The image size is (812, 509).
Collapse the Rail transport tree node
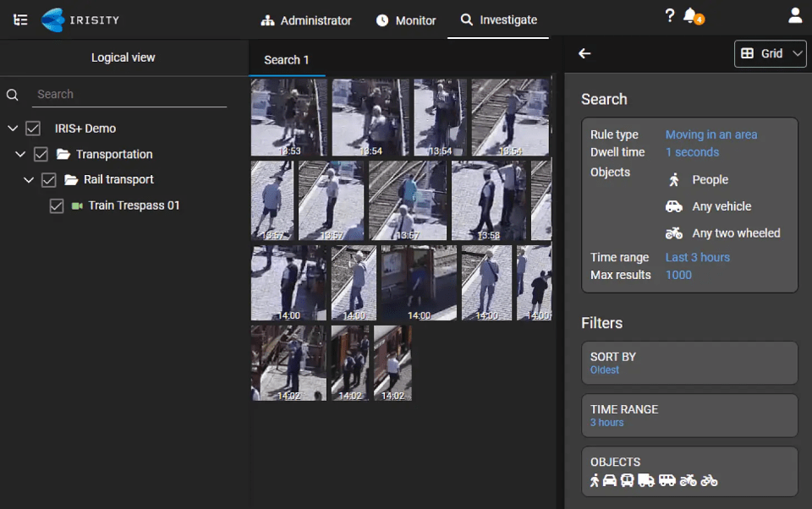pos(29,180)
